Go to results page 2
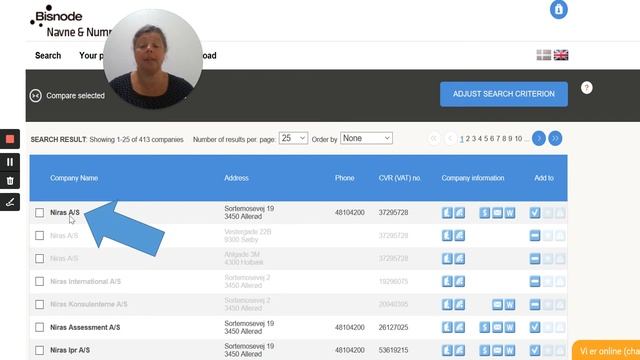640x360 pixels. coord(468,139)
